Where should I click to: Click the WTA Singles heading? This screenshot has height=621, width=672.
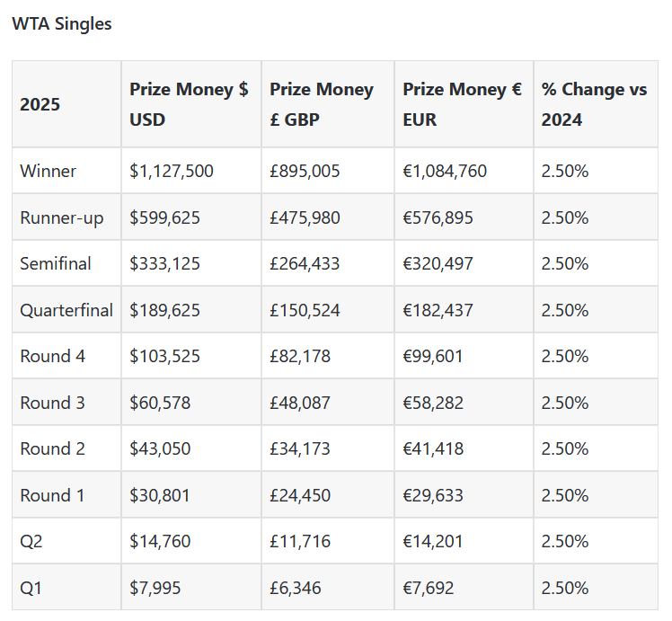[x=62, y=24]
